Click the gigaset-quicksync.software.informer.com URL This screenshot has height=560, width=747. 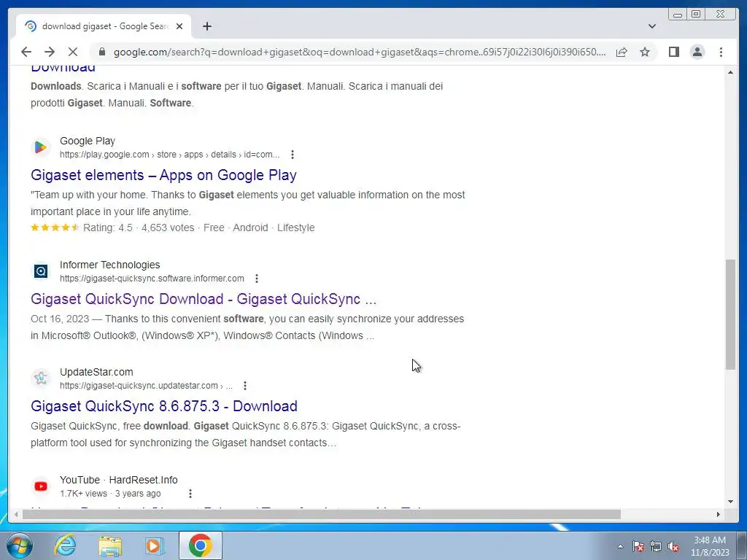click(152, 279)
